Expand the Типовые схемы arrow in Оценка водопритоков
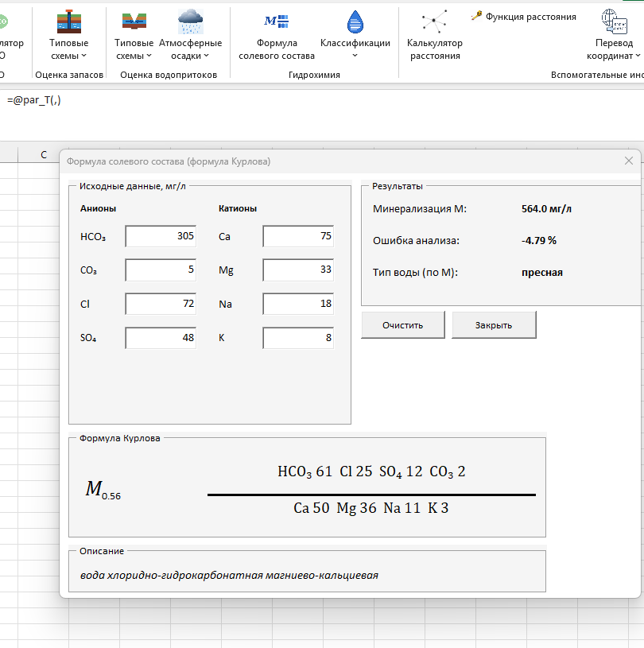Image resolution: width=644 pixels, height=648 pixels. click(x=149, y=56)
